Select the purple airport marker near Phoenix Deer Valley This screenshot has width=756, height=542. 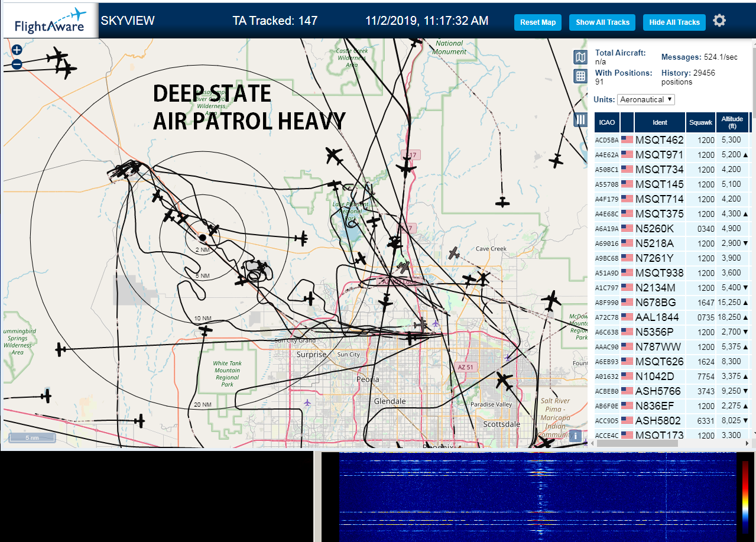[x=436, y=323]
